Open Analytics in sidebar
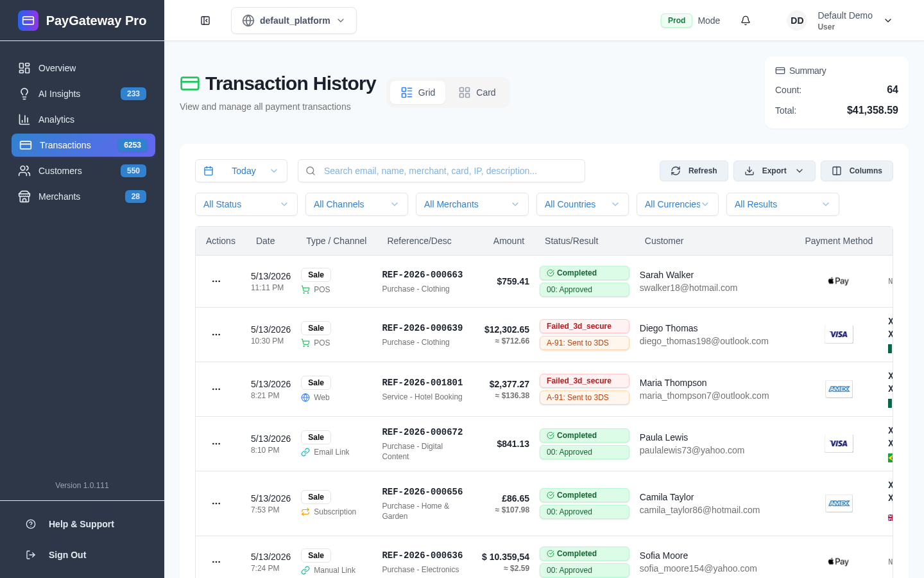 (x=83, y=119)
